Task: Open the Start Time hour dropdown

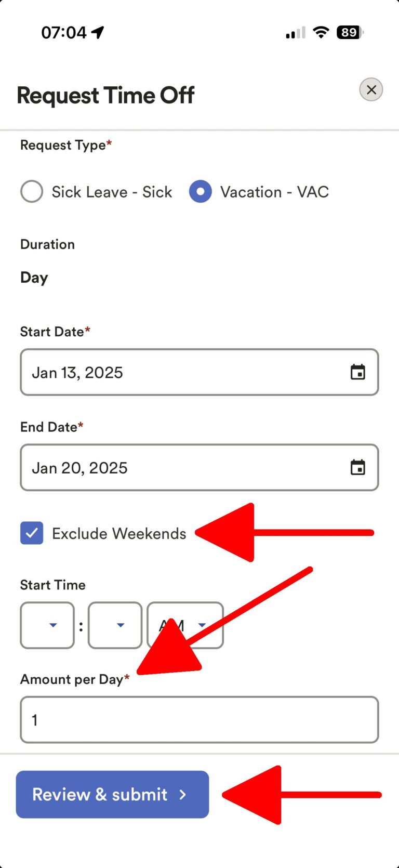Action: point(47,625)
